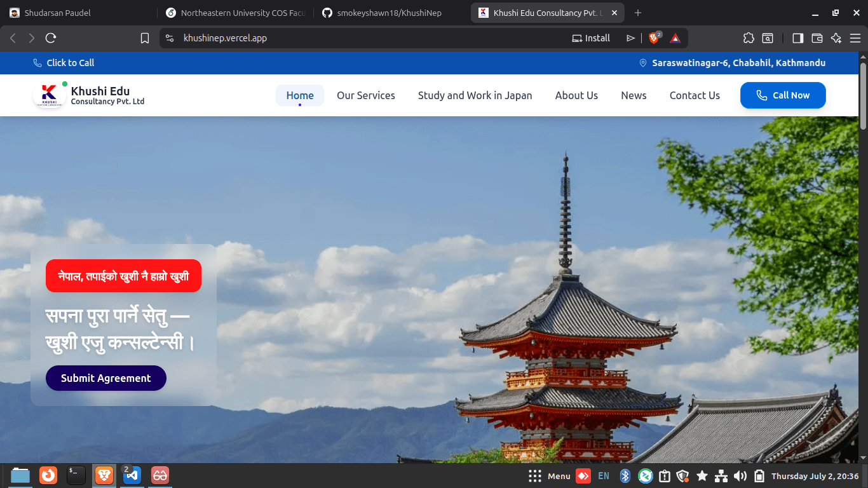The height and width of the screenshot is (488, 868).
Task: Open the volume control in tray
Action: click(740, 476)
